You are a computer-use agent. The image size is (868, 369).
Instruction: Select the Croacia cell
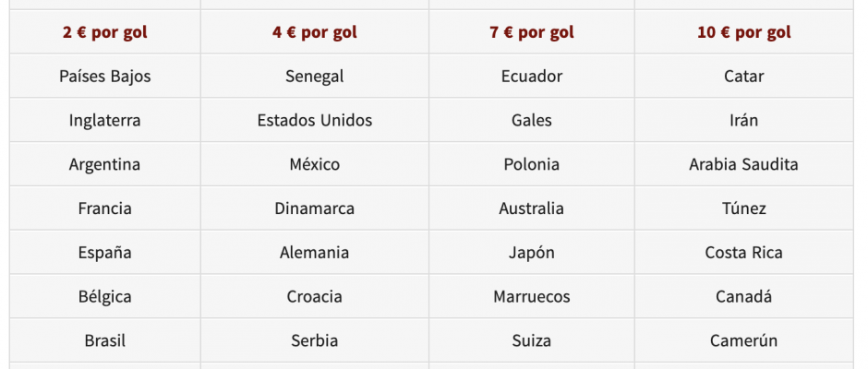click(315, 296)
